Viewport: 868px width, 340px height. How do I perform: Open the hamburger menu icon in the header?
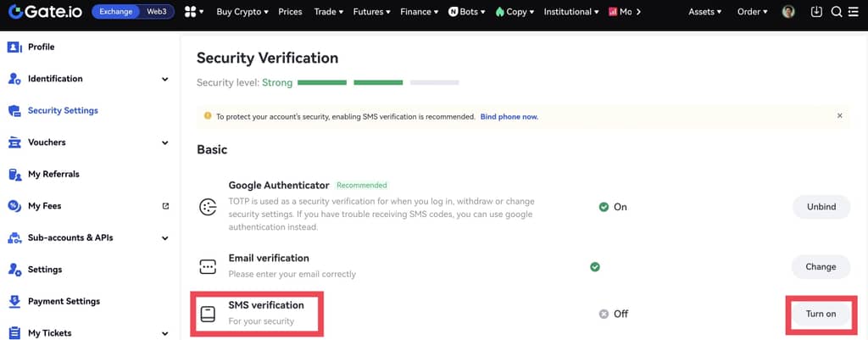tap(854, 12)
